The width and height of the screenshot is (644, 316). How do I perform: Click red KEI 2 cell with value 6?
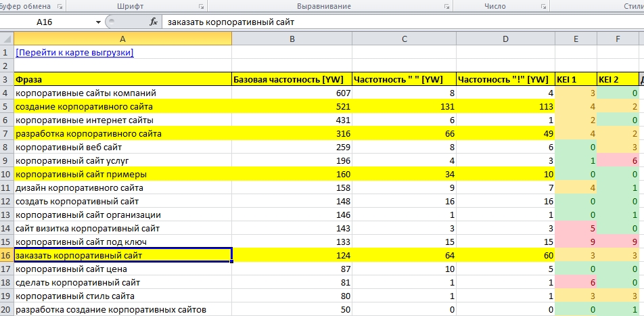[618, 160]
